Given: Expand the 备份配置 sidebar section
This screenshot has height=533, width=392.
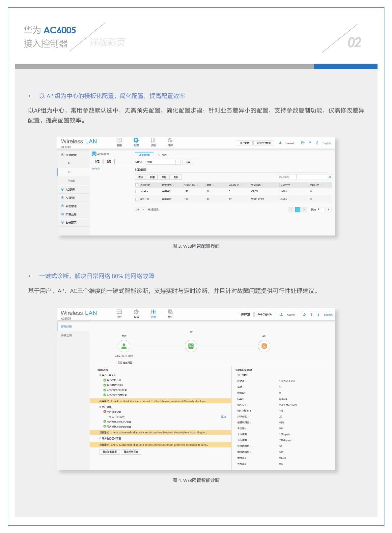Looking at the screenshot, I should (63, 222).
